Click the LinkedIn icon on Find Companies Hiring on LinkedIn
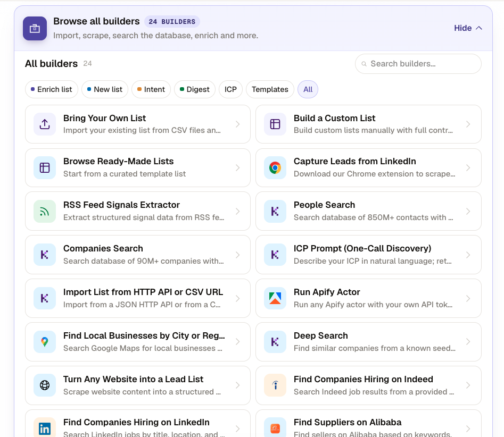 point(45,428)
